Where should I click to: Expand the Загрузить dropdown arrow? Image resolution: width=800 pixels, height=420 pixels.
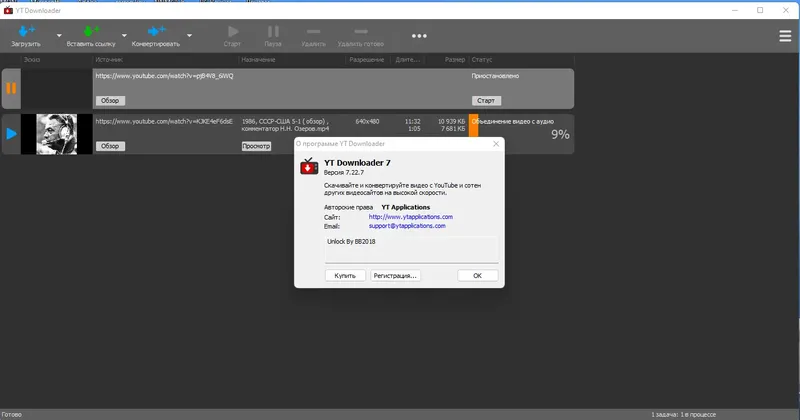click(59, 36)
